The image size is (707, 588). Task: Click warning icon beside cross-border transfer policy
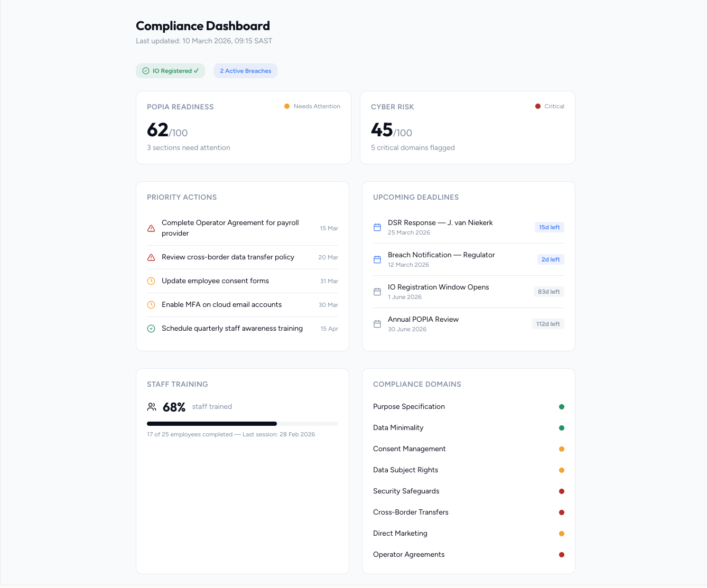pos(151,257)
